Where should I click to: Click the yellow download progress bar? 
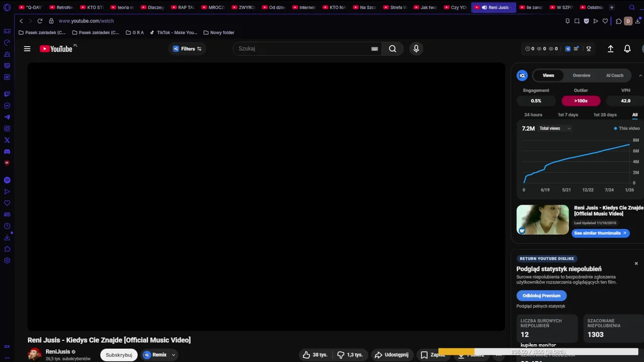(456, 352)
